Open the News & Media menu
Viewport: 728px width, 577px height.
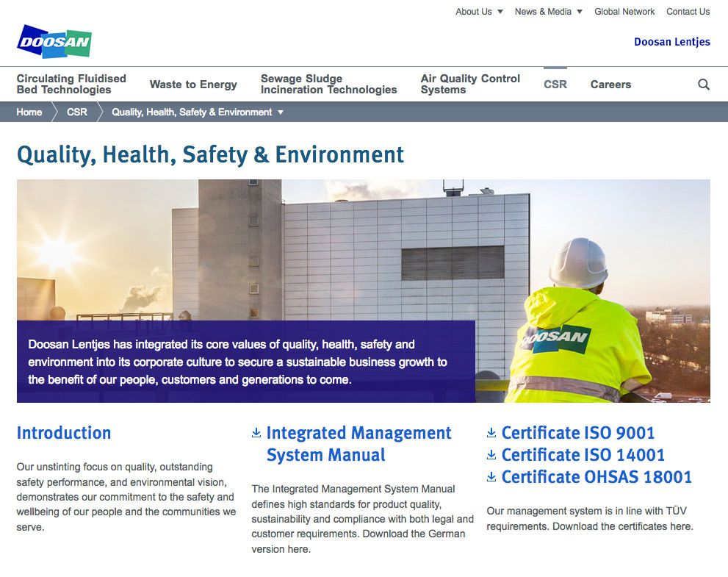pyautogui.click(x=543, y=12)
